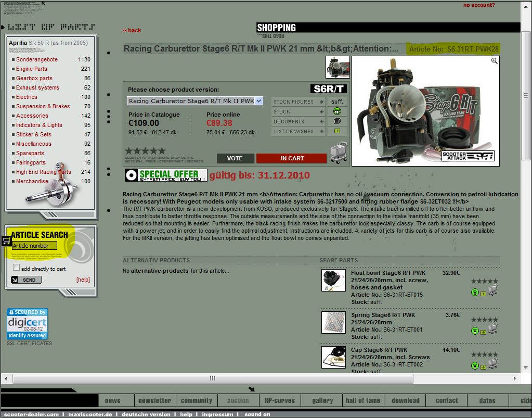Click the magnifier zoom icon on product image
Screen dimensions: 532x418
click(x=494, y=61)
